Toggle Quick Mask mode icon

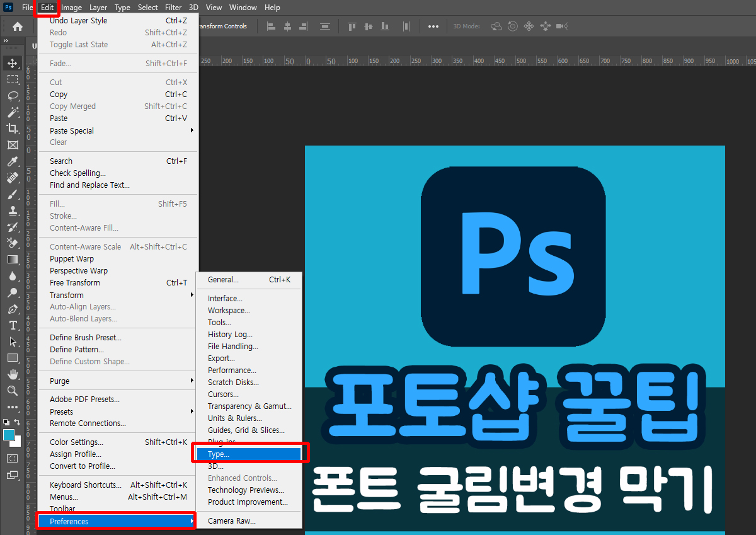pos(12,459)
